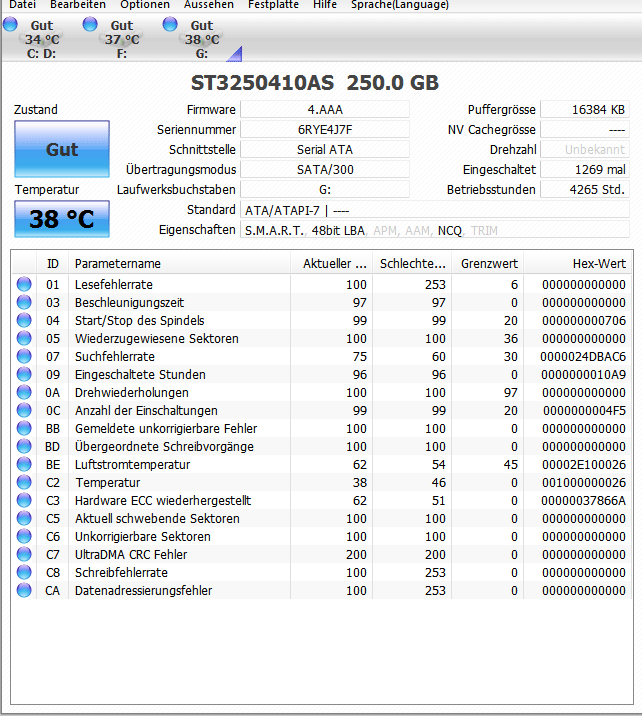Image resolution: width=642 pixels, height=716 pixels.
Task: Click status icon of Drehwiederholungen row
Action: (24, 392)
